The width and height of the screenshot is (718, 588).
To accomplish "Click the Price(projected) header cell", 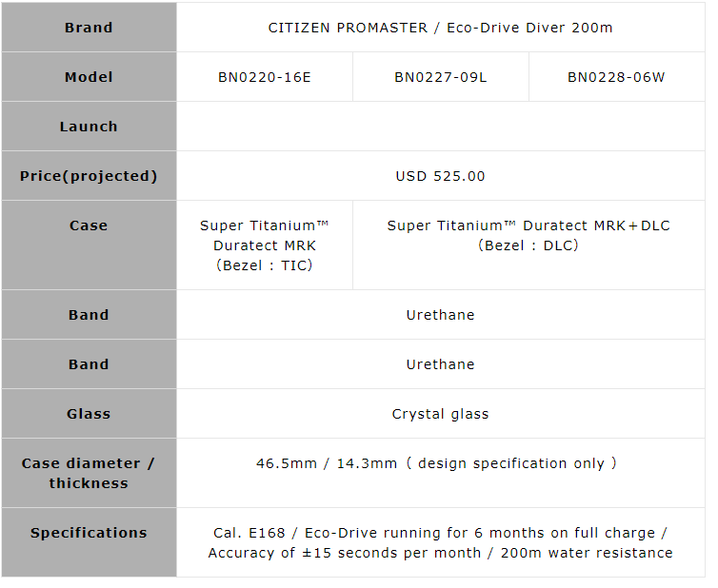I will 89,176.
